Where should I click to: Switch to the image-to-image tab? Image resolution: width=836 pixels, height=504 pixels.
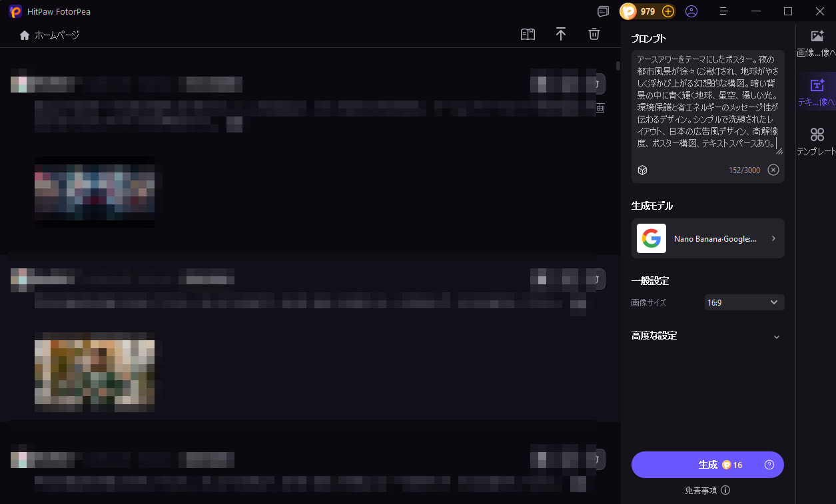(817, 43)
